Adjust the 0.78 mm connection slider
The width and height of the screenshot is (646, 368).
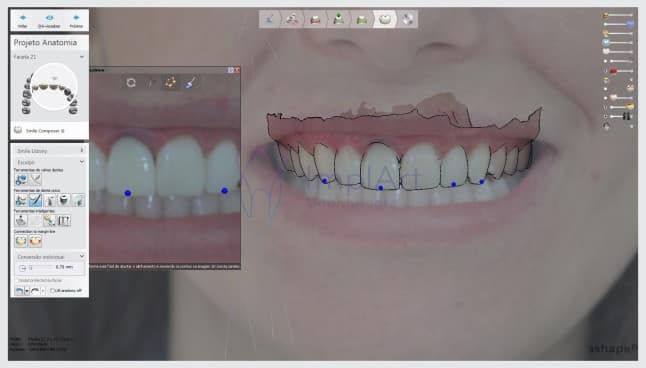point(41,267)
